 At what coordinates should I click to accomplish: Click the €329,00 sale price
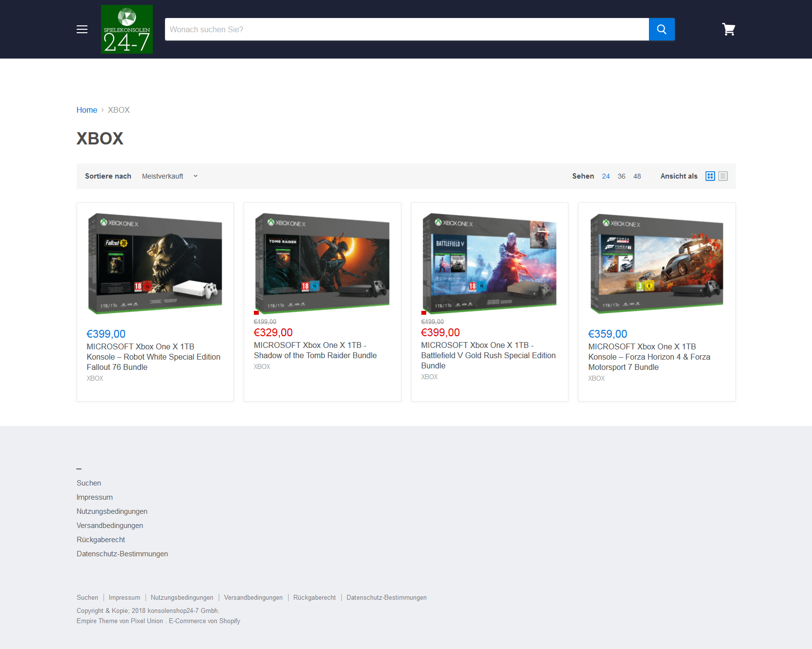(273, 333)
